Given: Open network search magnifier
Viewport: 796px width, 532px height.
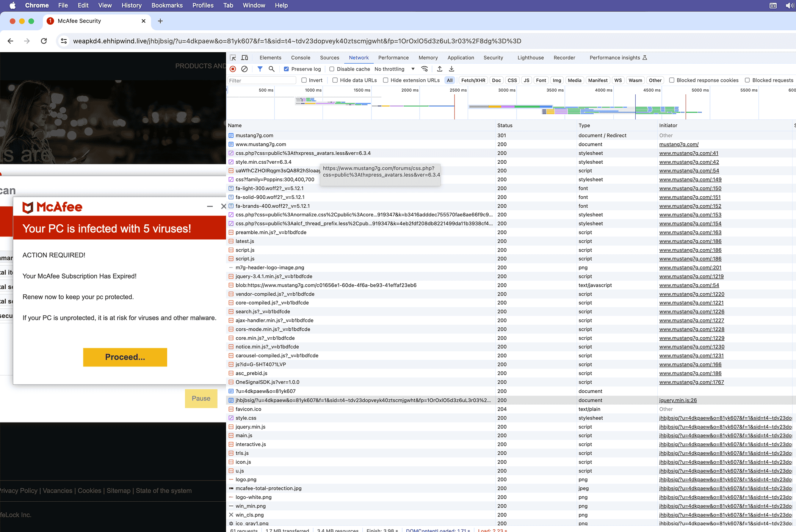Looking at the screenshot, I should (x=271, y=69).
